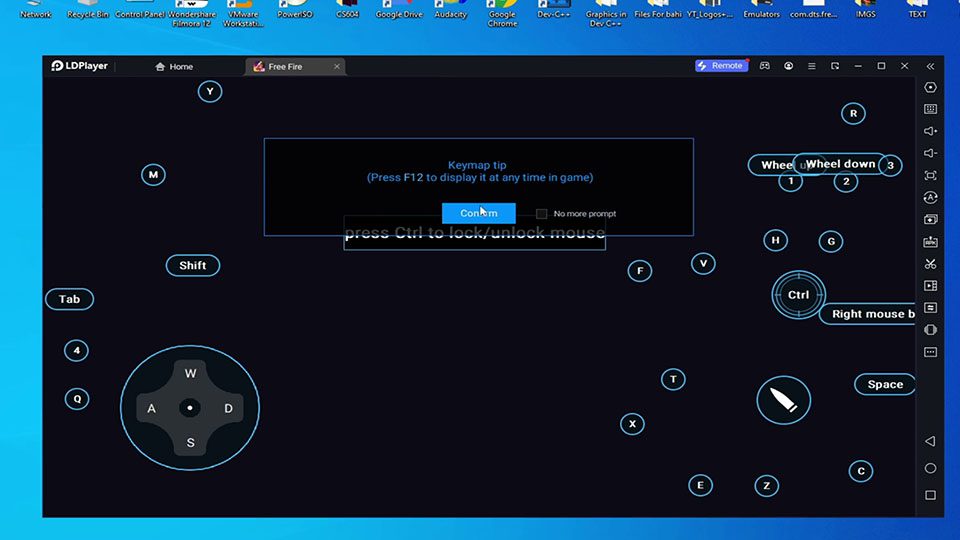Image resolution: width=960 pixels, height=540 pixels.
Task: Click the F key circle
Action: pos(640,271)
